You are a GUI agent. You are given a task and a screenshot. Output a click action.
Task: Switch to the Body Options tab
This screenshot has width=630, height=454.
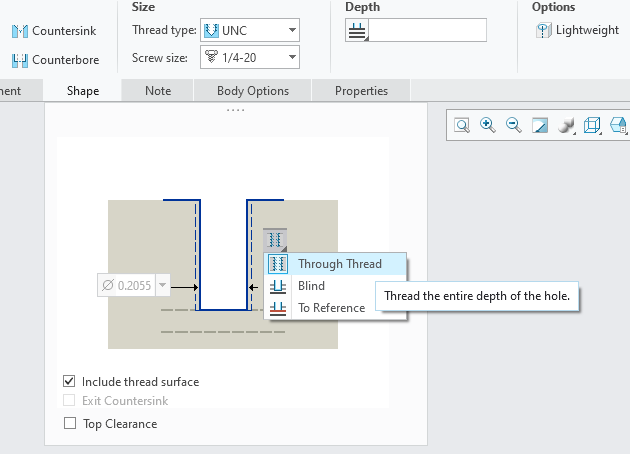pyautogui.click(x=253, y=91)
